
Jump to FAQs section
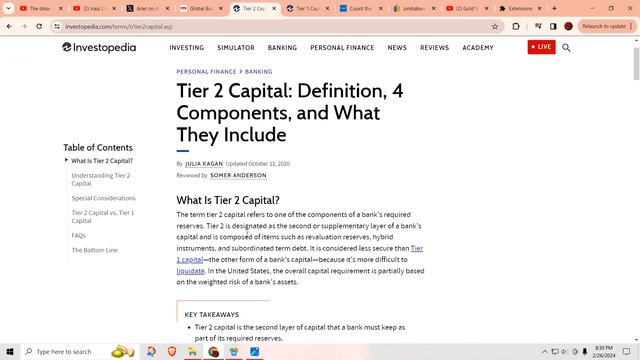[78, 236]
